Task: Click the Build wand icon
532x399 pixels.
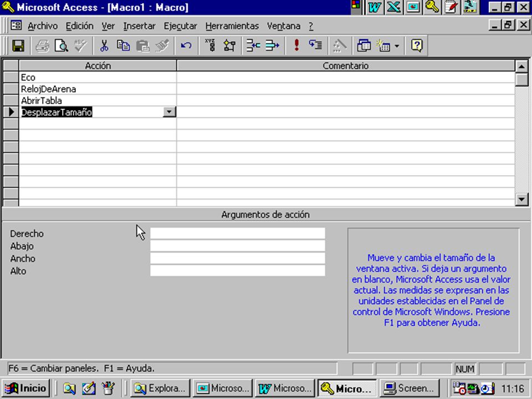Action: coord(340,45)
